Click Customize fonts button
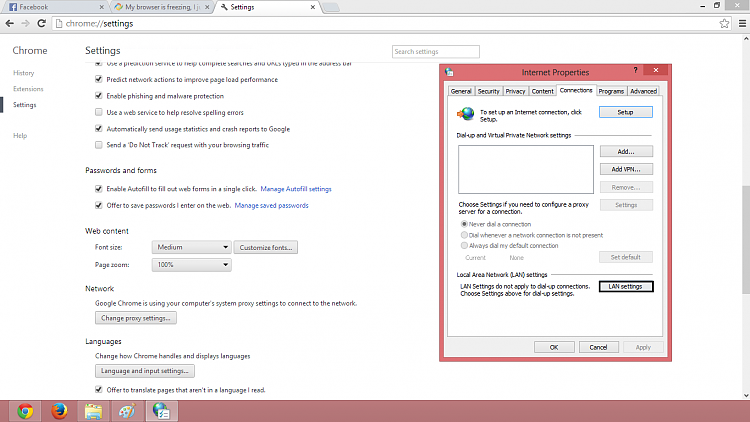This screenshot has width=750, height=422. pyautogui.click(x=266, y=247)
